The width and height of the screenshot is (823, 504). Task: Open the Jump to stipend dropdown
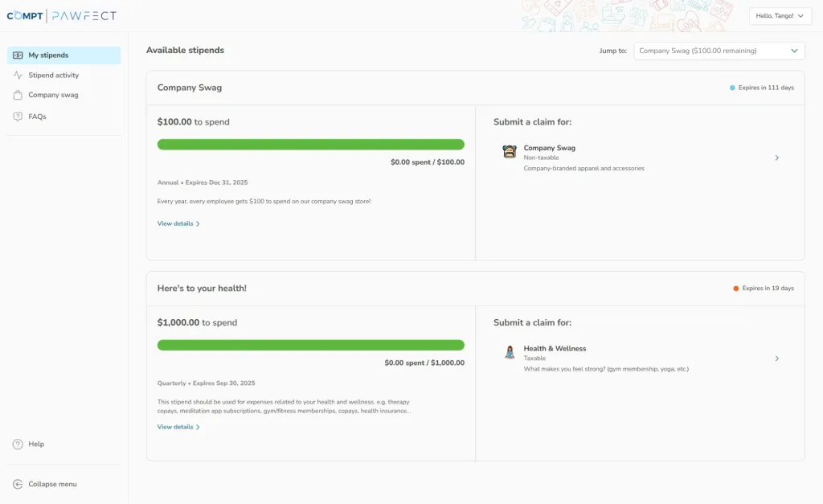pyautogui.click(x=719, y=51)
